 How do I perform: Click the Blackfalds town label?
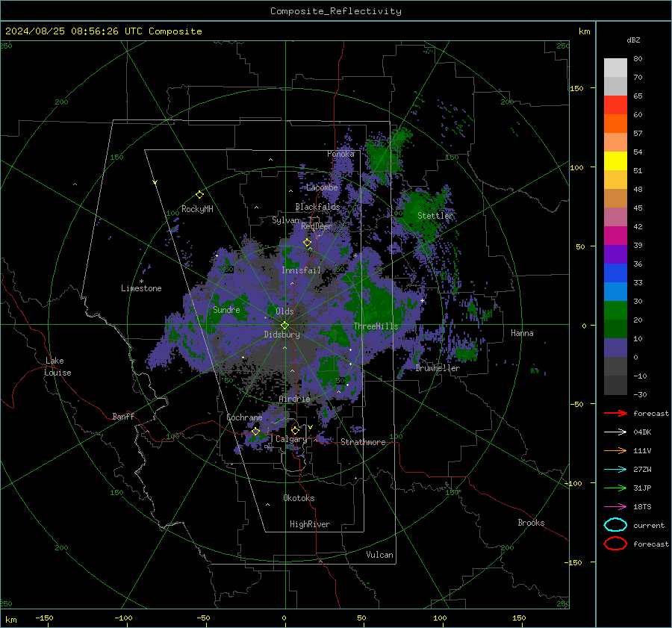(x=317, y=207)
